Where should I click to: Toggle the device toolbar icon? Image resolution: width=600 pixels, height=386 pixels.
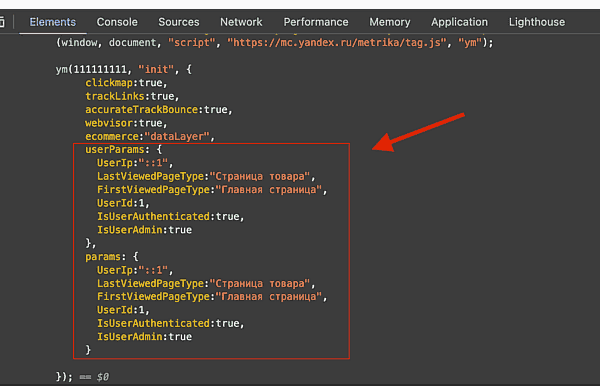coord(2,22)
